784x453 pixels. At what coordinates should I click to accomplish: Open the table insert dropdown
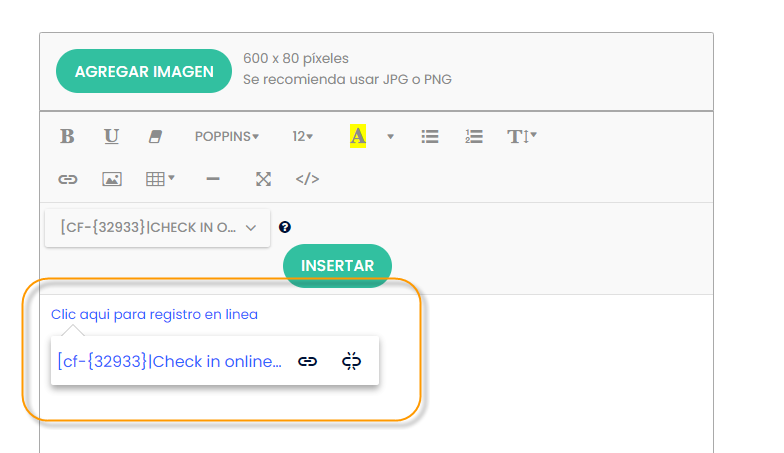click(x=160, y=179)
